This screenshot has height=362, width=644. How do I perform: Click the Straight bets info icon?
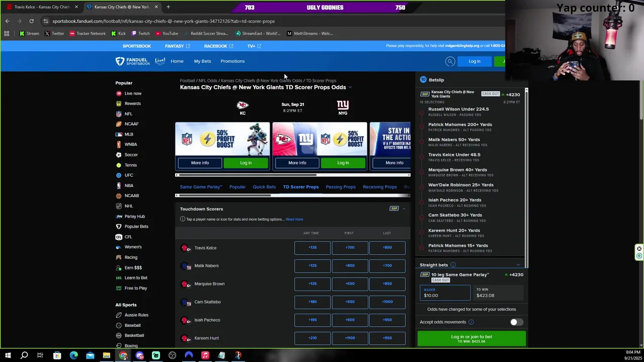pos(453,265)
